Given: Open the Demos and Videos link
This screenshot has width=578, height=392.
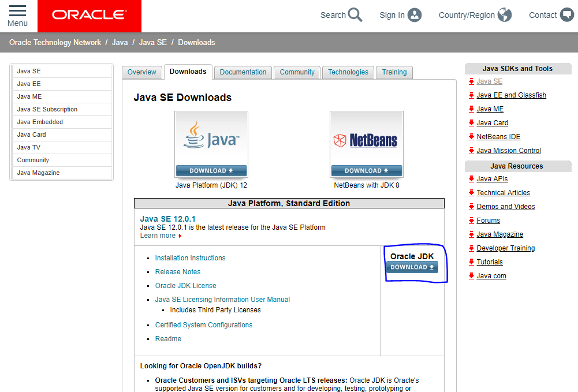Looking at the screenshot, I should pos(506,207).
